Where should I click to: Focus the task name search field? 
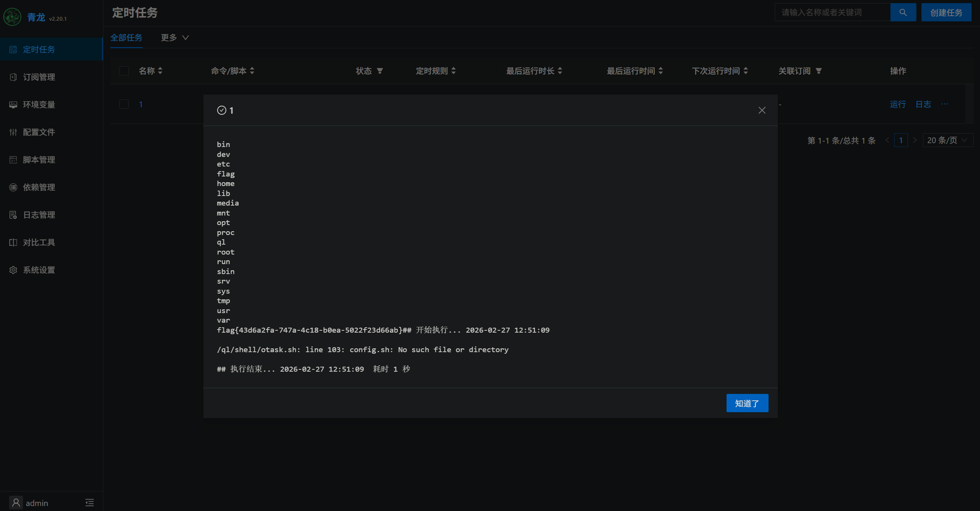(832, 13)
